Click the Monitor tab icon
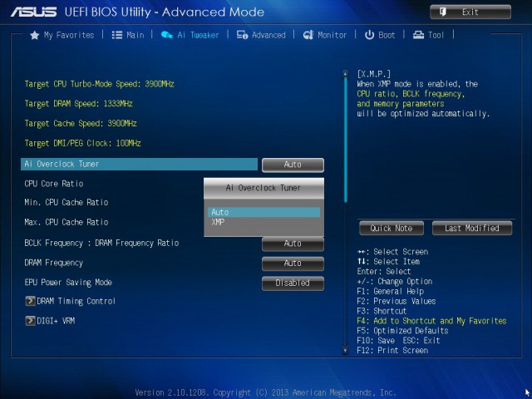This screenshot has height=399, width=532. click(x=308, y=35)
